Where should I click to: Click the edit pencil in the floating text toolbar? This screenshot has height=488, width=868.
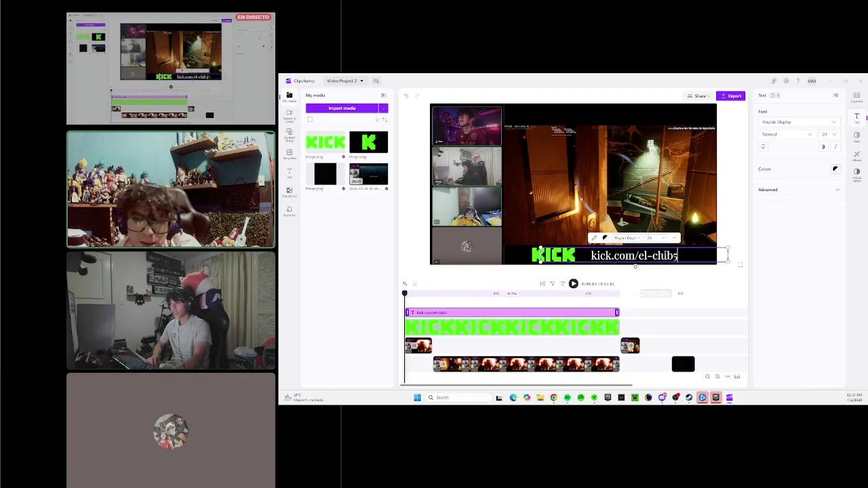594,238
